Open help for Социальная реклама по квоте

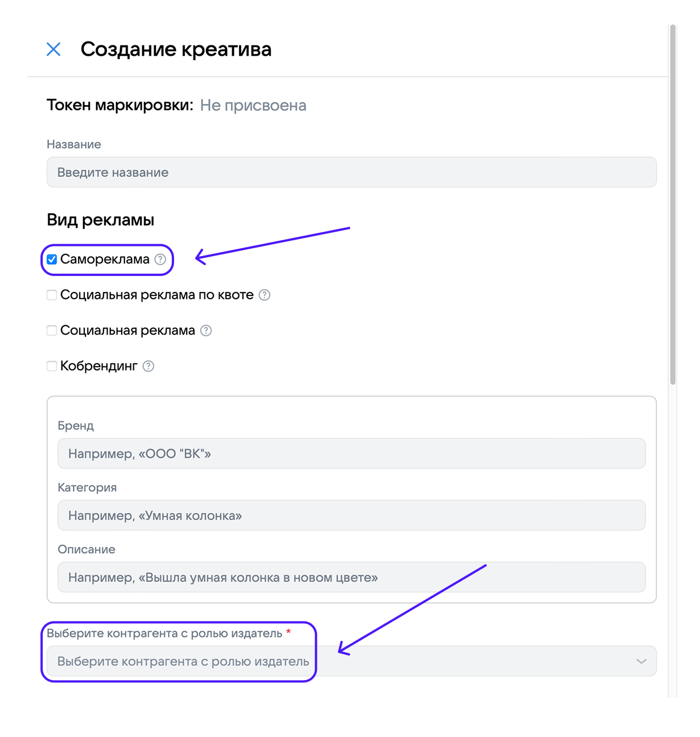click(x=265, y=295)
